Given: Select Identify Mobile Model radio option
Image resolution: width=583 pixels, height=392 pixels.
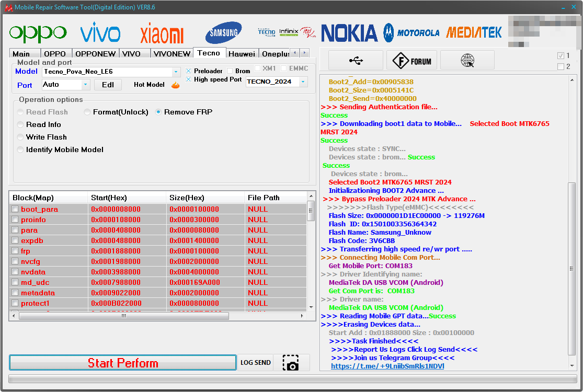Looking at the screenshot, I should click(x=20, y=149).
